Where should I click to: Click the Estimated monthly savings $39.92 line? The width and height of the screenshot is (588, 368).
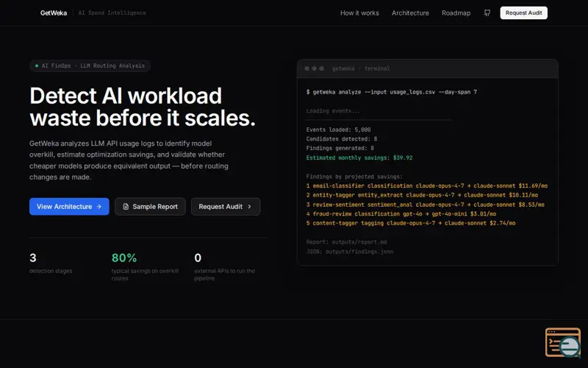pos(359,158)
